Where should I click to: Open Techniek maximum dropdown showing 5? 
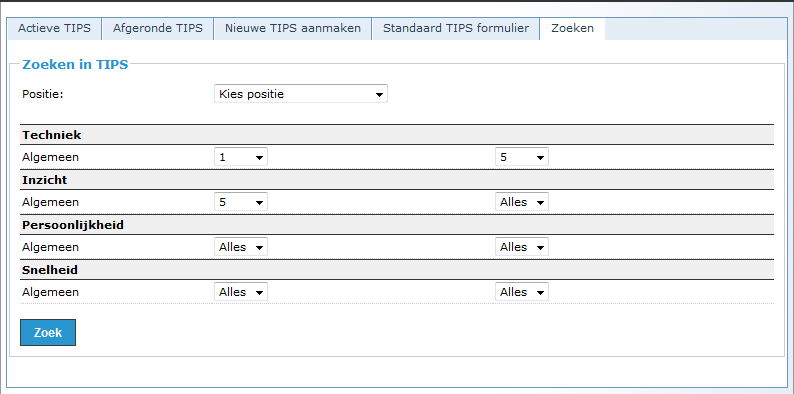point(522,157)
